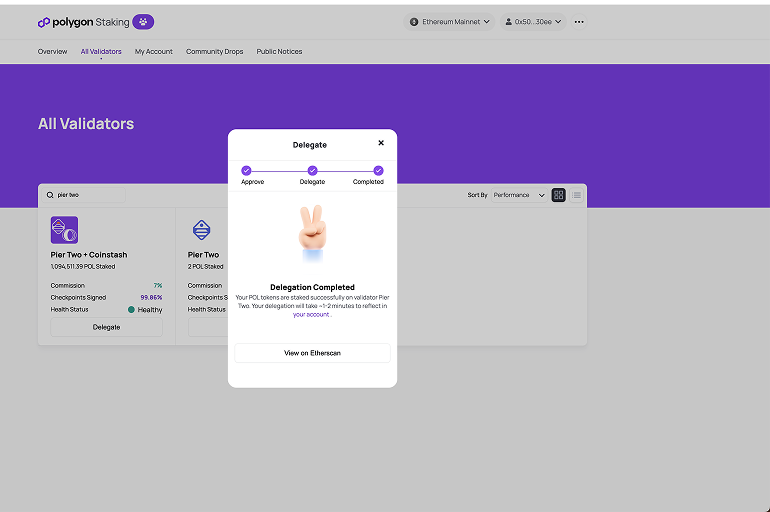Open Pier Two validator name
Screen dimensions: 770x512
pos(203,255)
